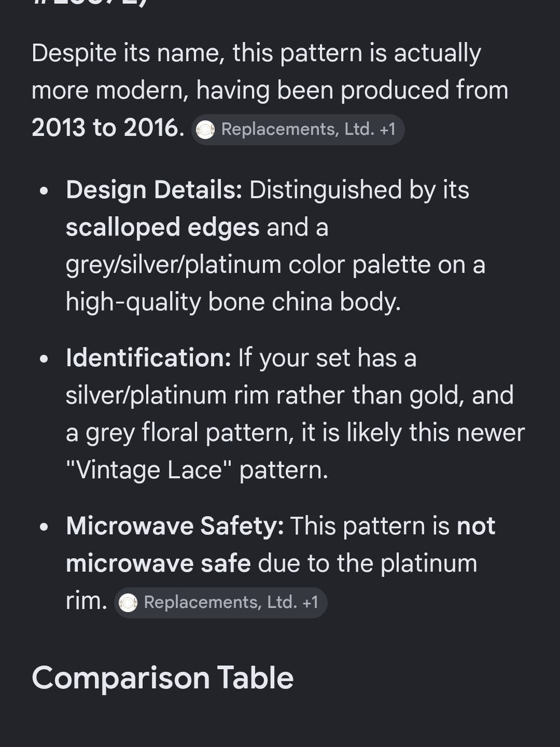This screenshot has width=560, height=747.
Task: Click the bold 'Identification:' label
Action: click(148, 358)
